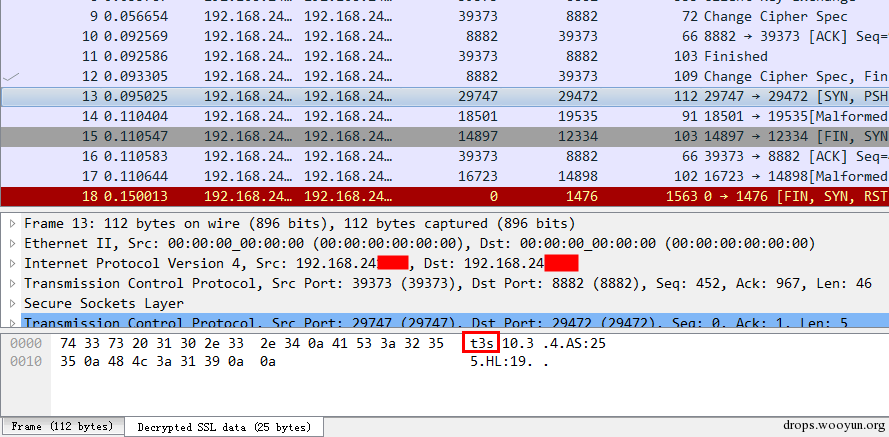Screen dimensions: 889x437
Task: Click ASCII text 't3s' in hex pane
Action: (x=480, y=343)
